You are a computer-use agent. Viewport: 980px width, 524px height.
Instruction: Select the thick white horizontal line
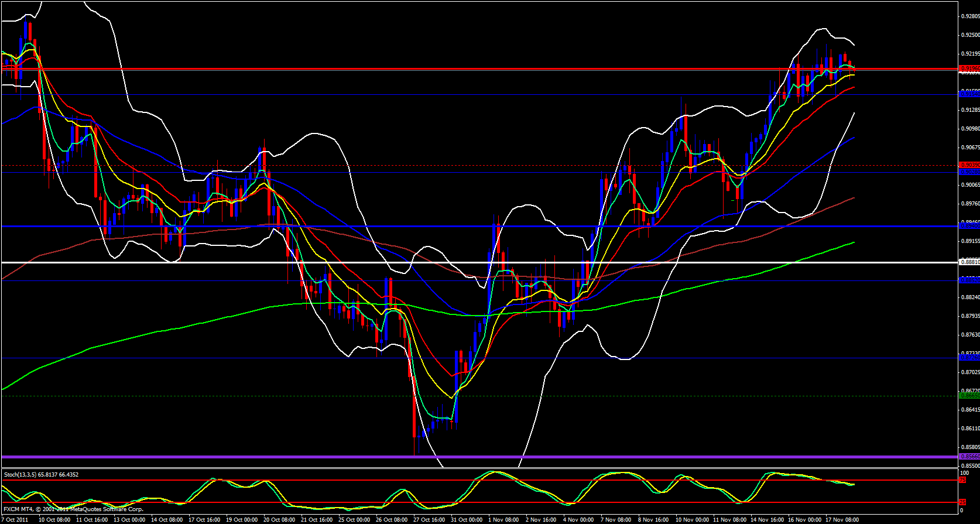[468, 262]
